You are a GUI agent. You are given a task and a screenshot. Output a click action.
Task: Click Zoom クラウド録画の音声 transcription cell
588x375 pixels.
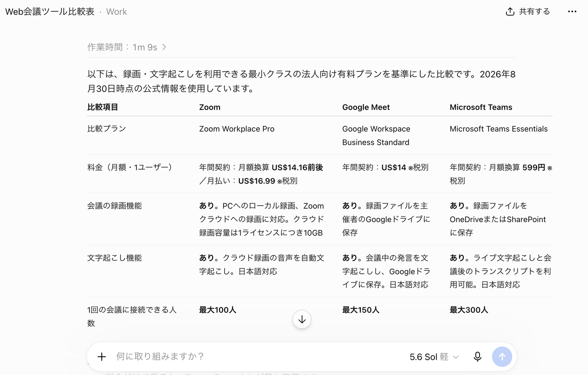pyautogui.click(x=262, y=265)
